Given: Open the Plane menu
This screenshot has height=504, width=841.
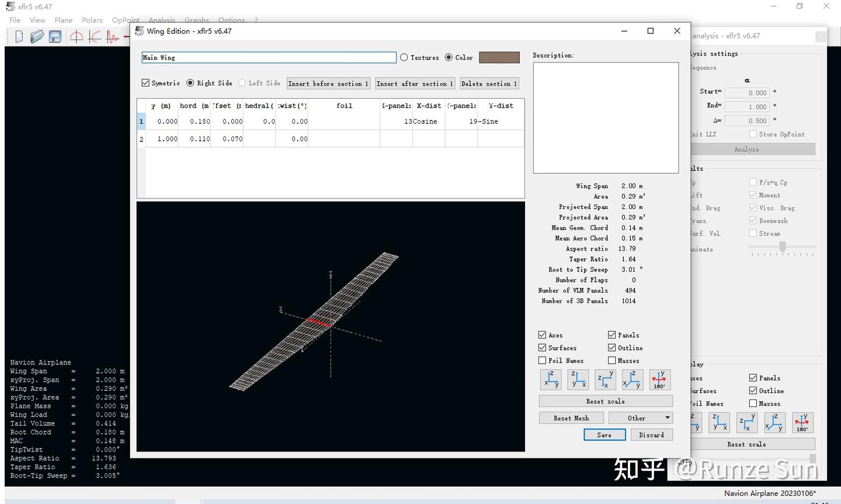Looking at the screenshot, I should click(x=63, y=19).
